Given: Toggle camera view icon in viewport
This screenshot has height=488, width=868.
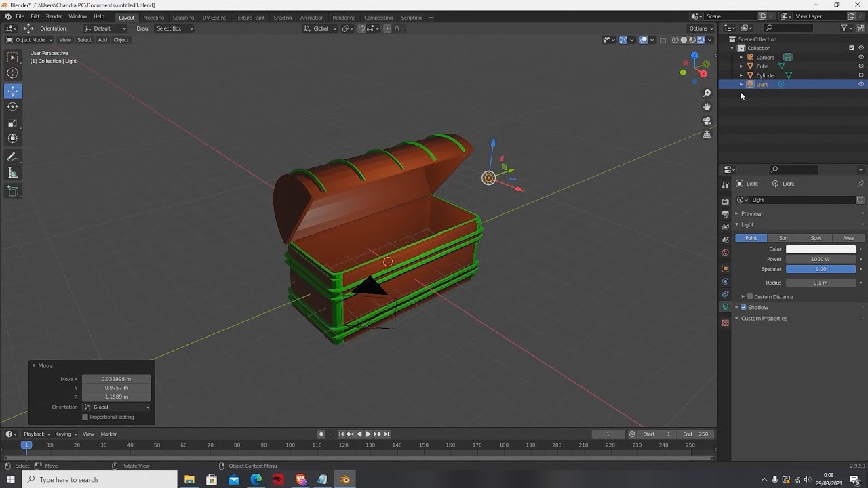Looking at the screenshot, I should point(707,121).
